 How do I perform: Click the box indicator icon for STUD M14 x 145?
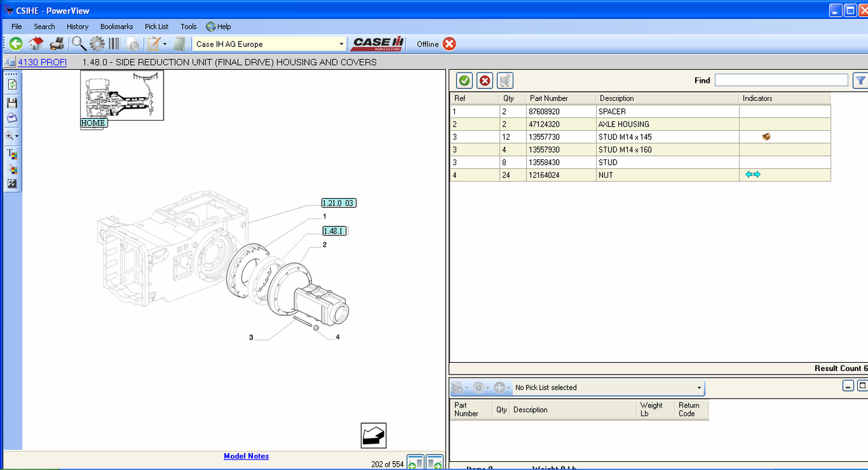[766, 136]
